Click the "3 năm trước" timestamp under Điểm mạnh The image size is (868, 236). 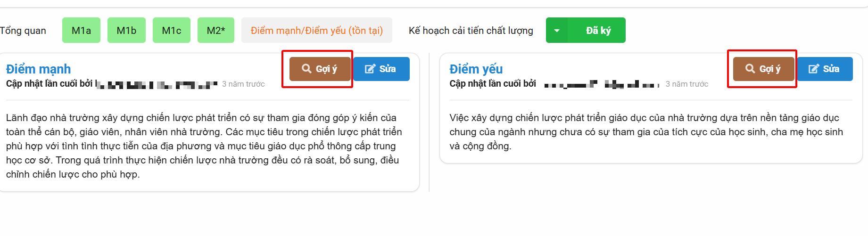(x=243, y=84)
